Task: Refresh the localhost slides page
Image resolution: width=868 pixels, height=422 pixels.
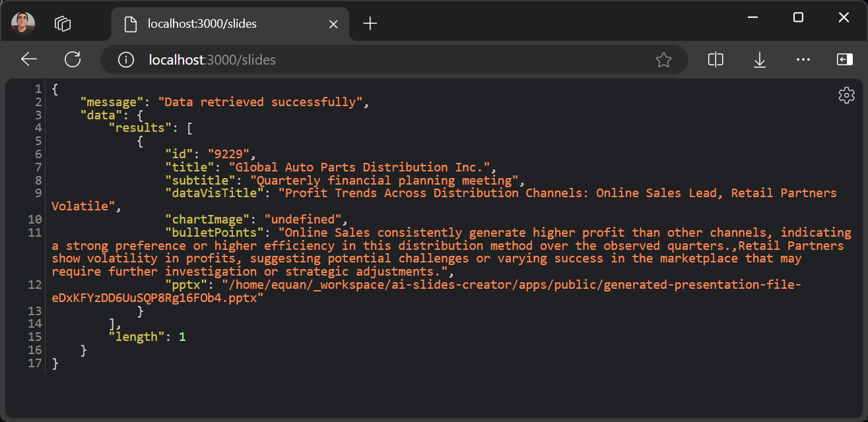Action: click(x=73, y=60)
